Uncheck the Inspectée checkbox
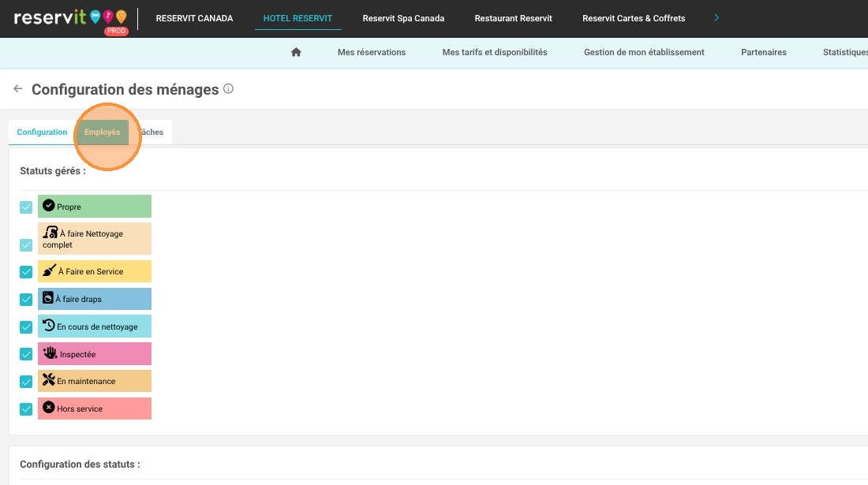The height and width of the screenshot is (485, 868). (x=26, y=354)
